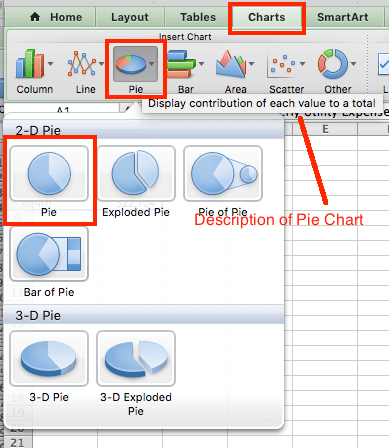
Task: Insert a 3-D Pie chart
Action: pos(49,358)
